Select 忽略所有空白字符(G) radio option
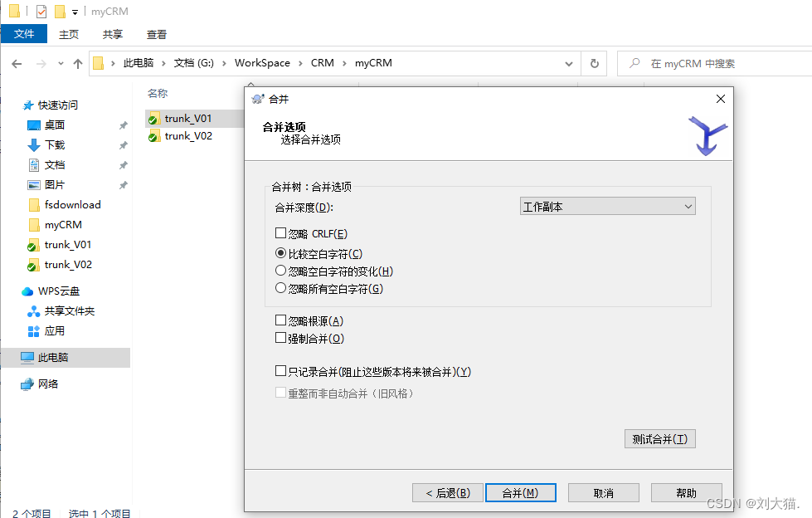 tap(280, 288)
